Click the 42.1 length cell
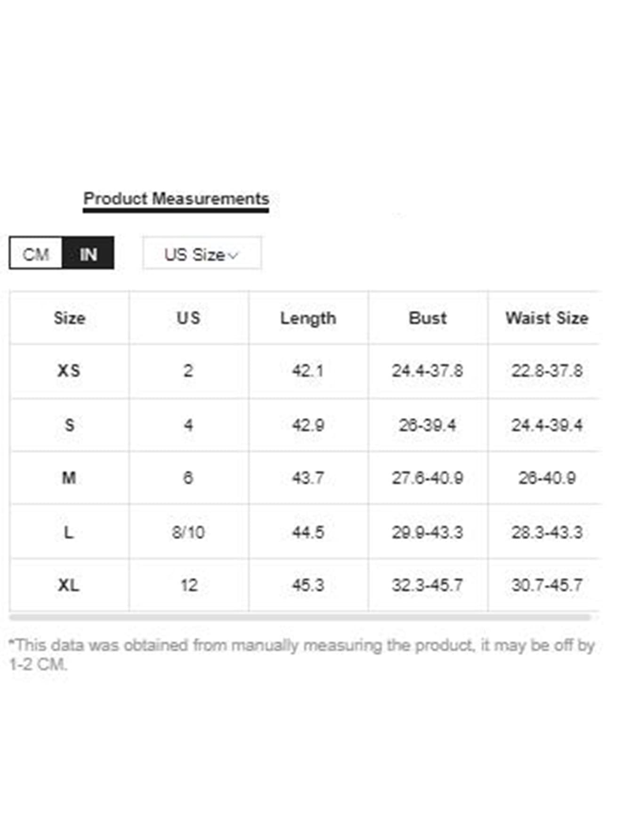Viewport: 631px width, 840px height. click(x=308, y=371)
